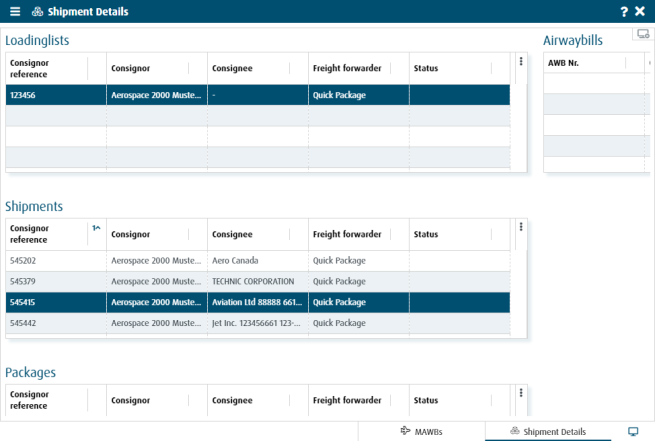
Task: Toggle sort arrow on Shipments Consignor reference
Action: 96,229
